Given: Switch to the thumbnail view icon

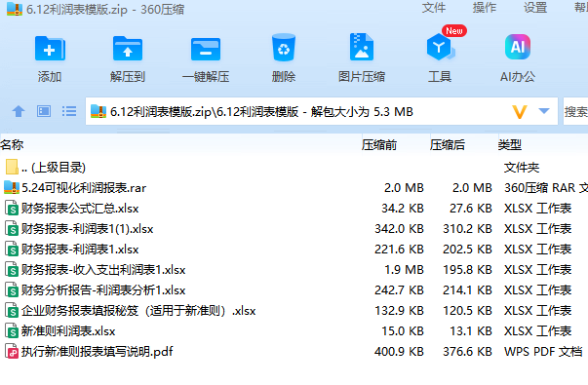Looking at the screenshot, I should coord(44,111).
